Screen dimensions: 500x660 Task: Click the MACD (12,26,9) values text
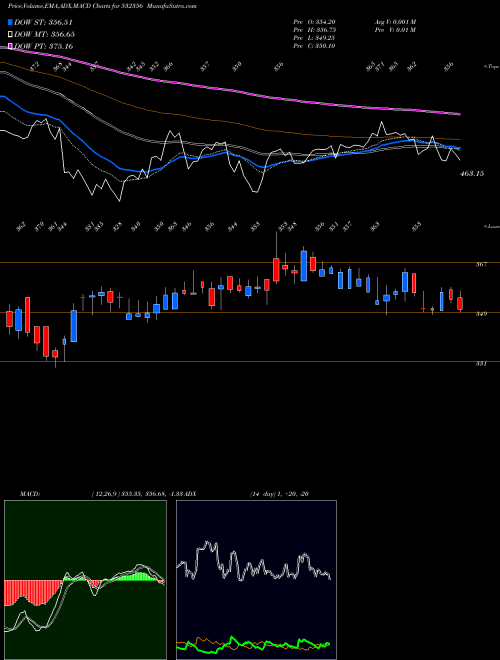(x=138, y=494)
